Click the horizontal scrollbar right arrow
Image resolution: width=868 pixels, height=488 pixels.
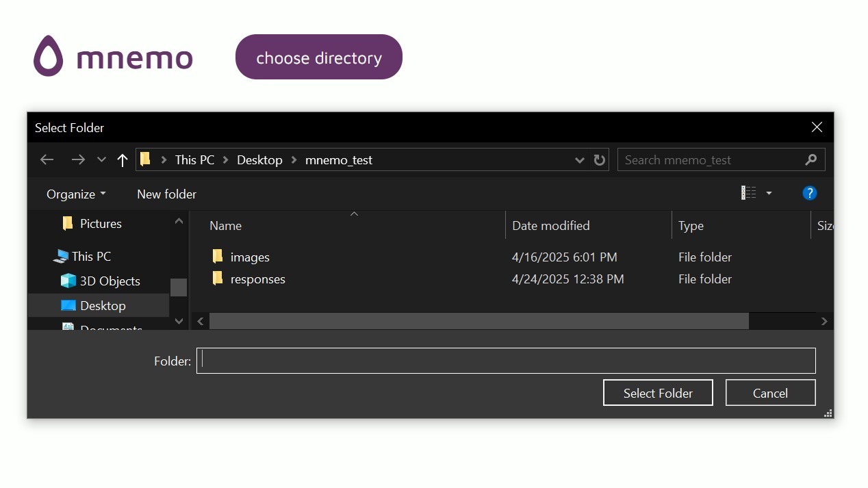[x=824, y=321]
